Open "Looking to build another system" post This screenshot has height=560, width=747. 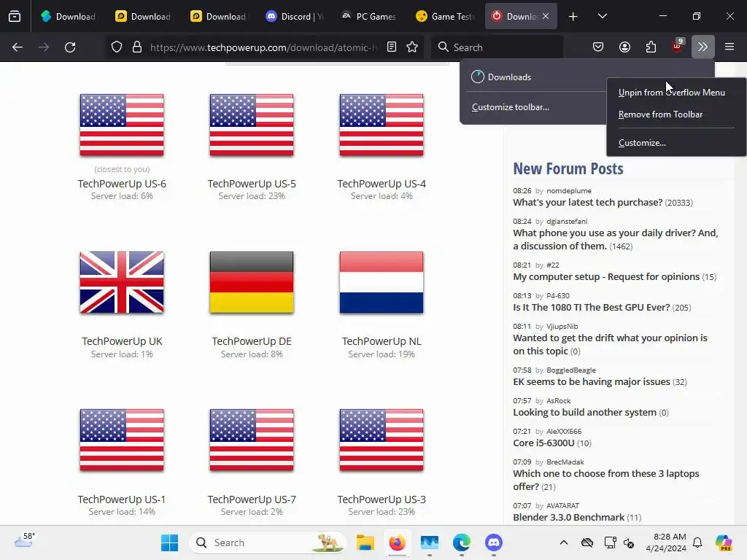584,413
